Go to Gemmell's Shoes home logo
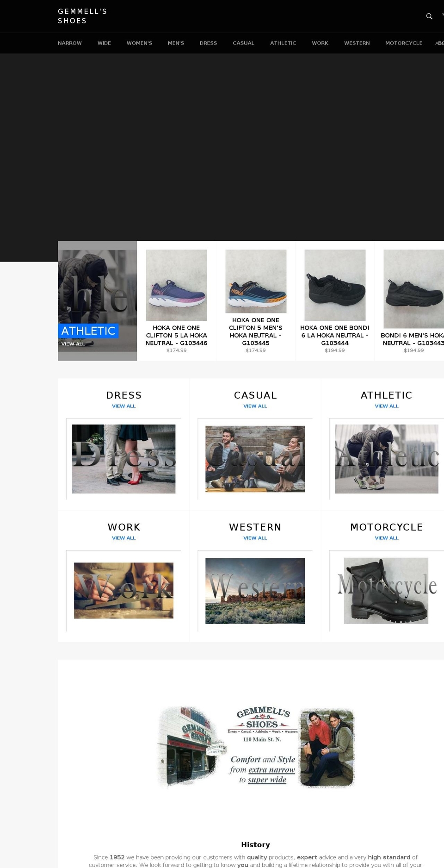Image resolution: width=444 pixels, height=868 pixels. (82, 16)
